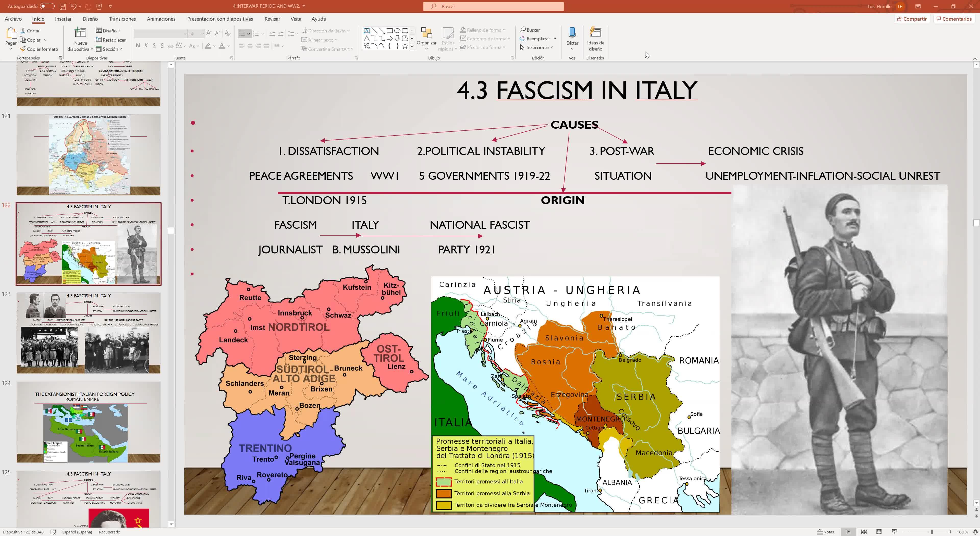Toggle the Autoguardado switch

point(47,6)
